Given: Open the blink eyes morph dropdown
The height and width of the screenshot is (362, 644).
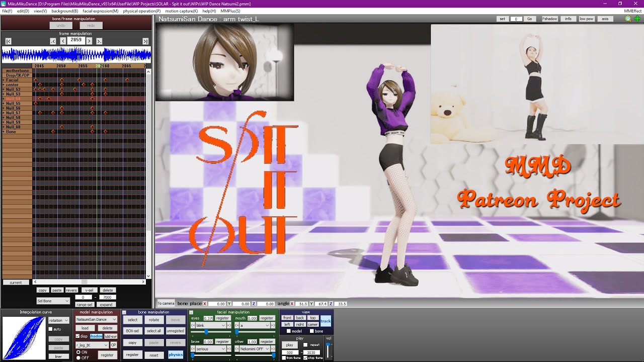Looking at the screenshot, I should tap(211, 325).
